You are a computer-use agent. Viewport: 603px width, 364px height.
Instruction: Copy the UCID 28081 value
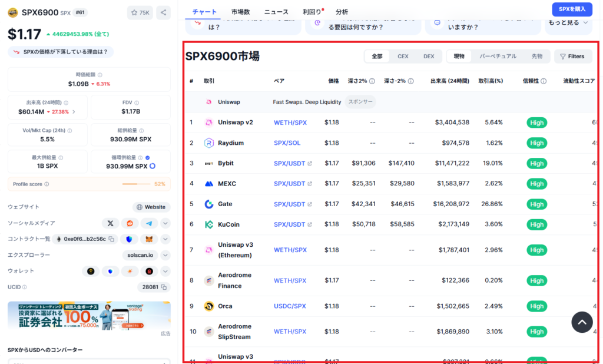click(x=164, y=287)
